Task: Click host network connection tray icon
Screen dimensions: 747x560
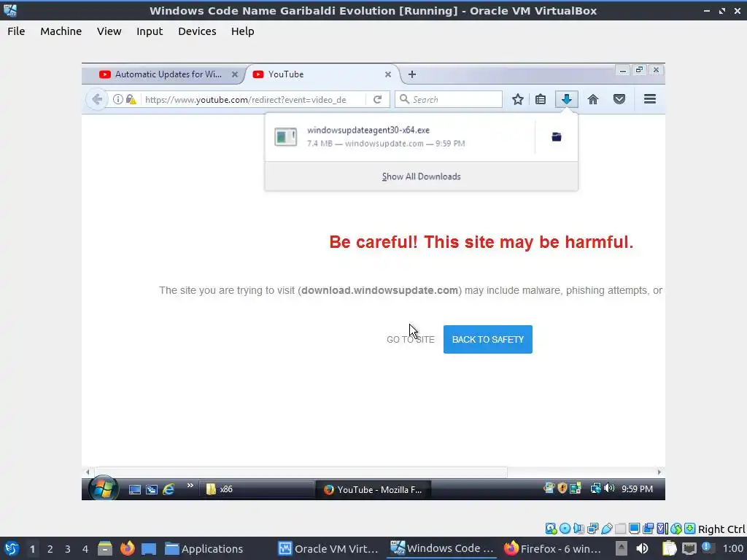Action: click(x=689, y=549)
